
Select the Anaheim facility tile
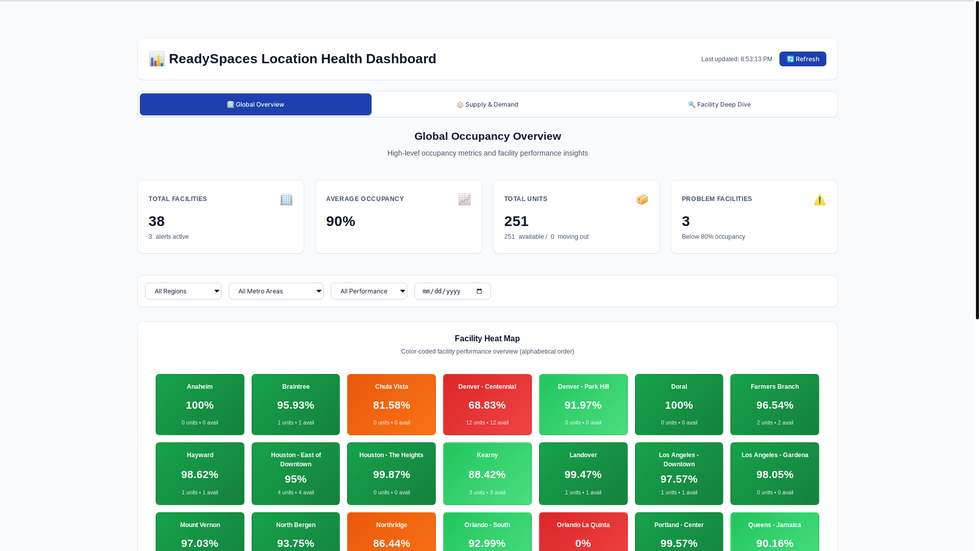tap(200, 405)
